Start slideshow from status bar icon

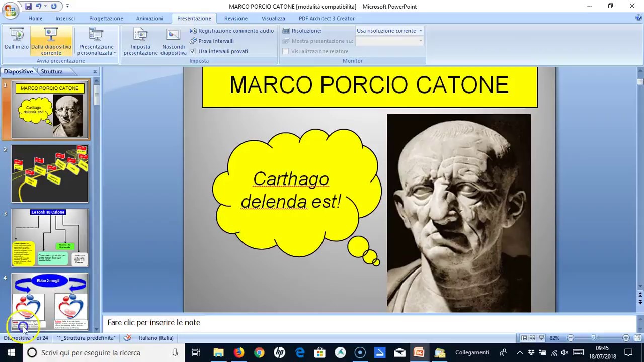tap(541, 338)
